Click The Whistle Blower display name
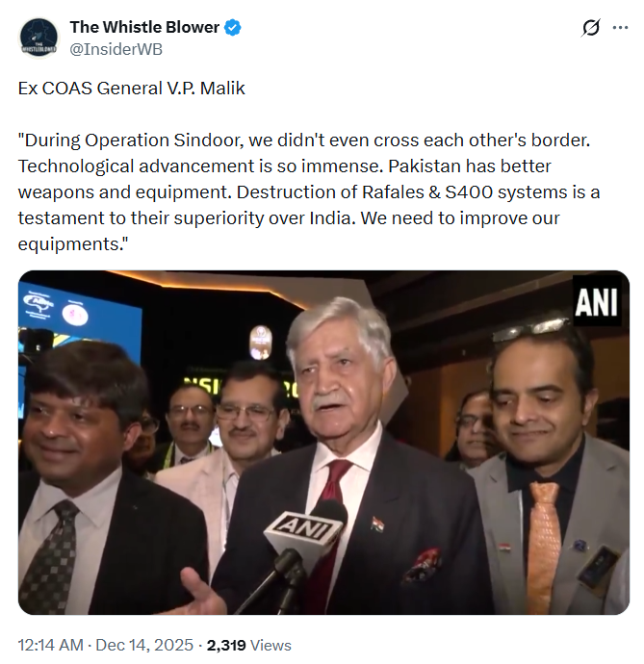The height and width of the screenshot is (664, 644). pyautogui.click(x=144, y=27)
